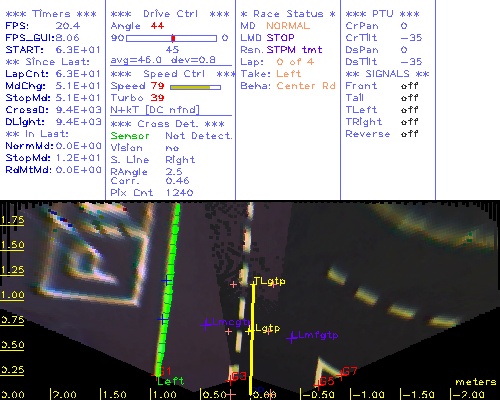Click the green Left lane label
Screen dimensions: 500x400
tap(170, 381)
